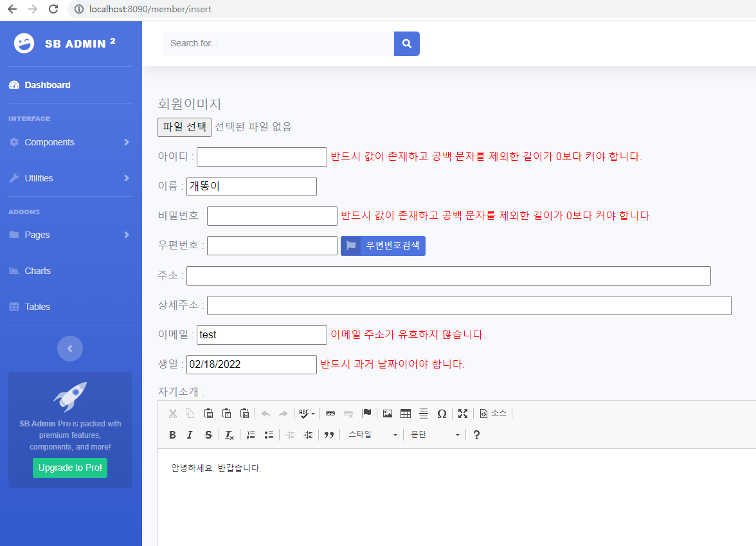Open Charts from the sidebar
This screenshot has height=546, width=756.
click(x=37, y=271)
